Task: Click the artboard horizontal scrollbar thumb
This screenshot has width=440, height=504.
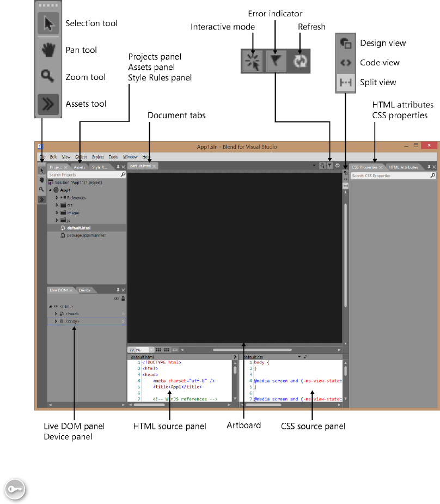Action: point(252,350)
